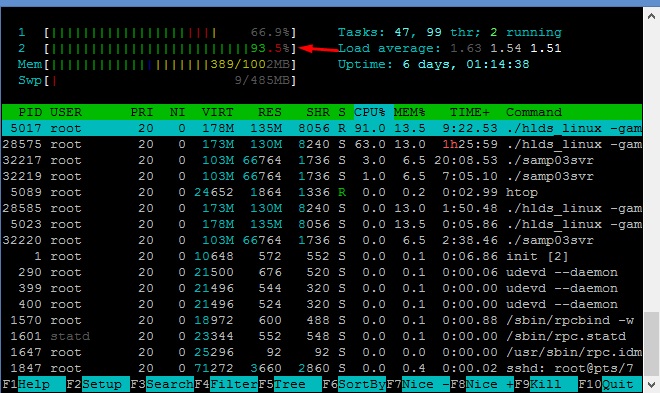660x393 pixels.
Task: Click F8 Nice + to raise niceness
Action: [482, 384]
